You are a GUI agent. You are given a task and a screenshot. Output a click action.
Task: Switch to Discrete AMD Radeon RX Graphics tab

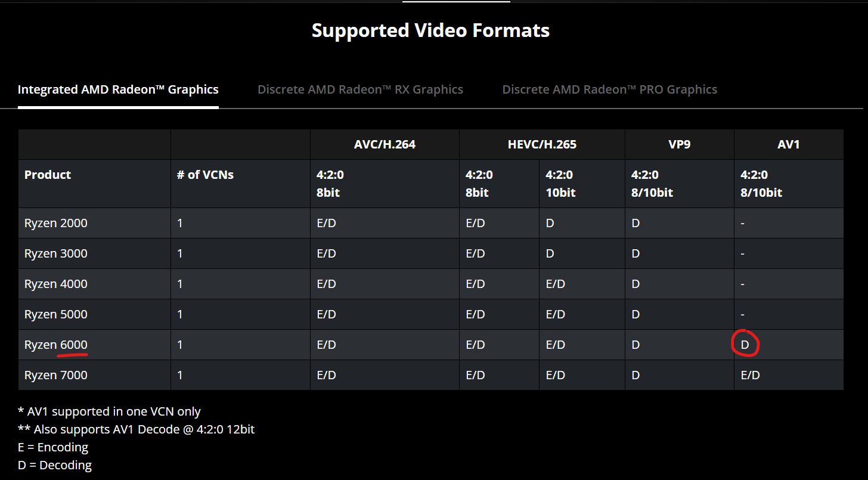360,89
